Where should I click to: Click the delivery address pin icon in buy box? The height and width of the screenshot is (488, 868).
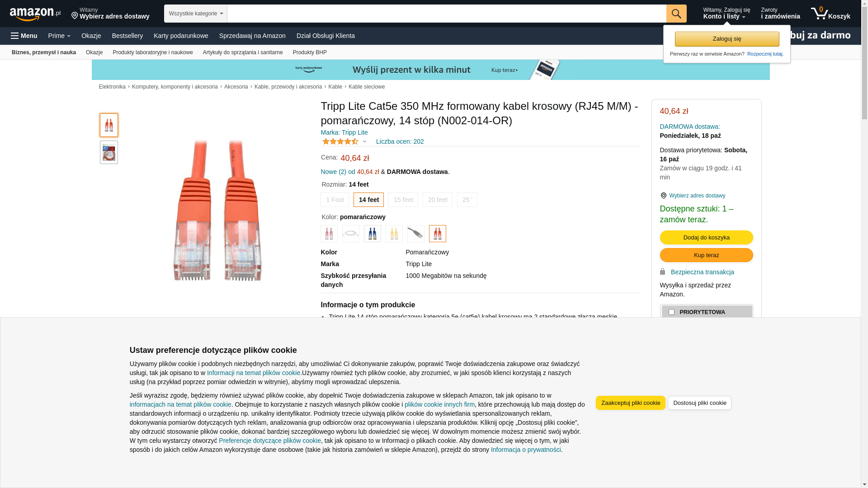point(663,196)
